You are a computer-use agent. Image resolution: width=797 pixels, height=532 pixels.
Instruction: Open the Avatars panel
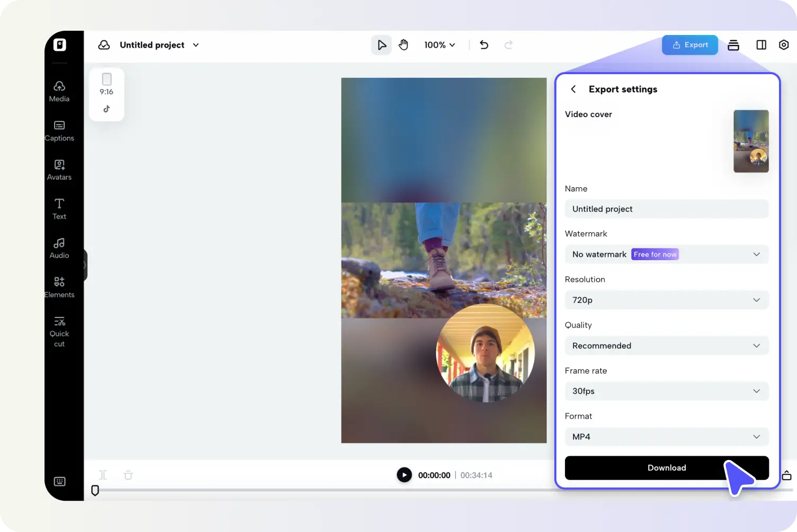coord(59,170)
